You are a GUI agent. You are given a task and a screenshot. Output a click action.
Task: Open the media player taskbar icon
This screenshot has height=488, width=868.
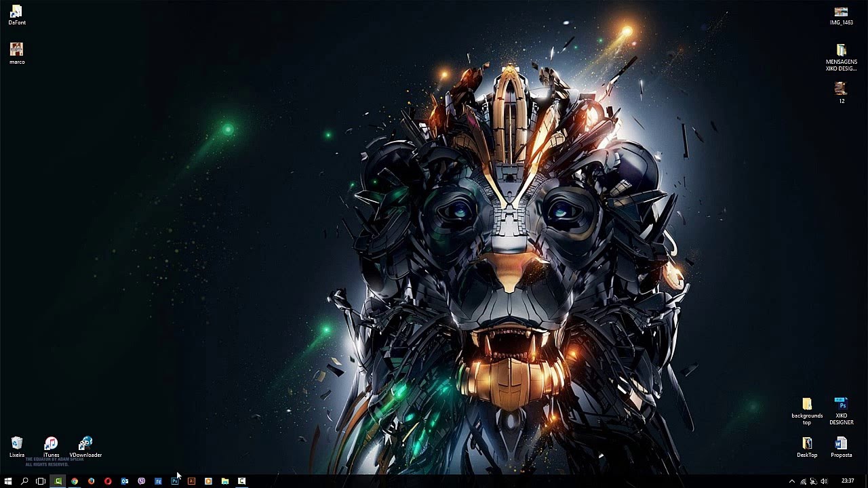(208, 481)
